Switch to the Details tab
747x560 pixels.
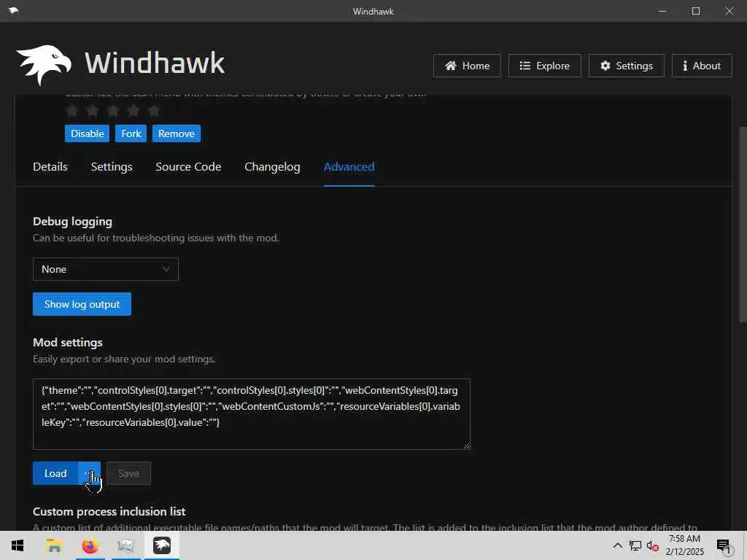click(50, 167)
